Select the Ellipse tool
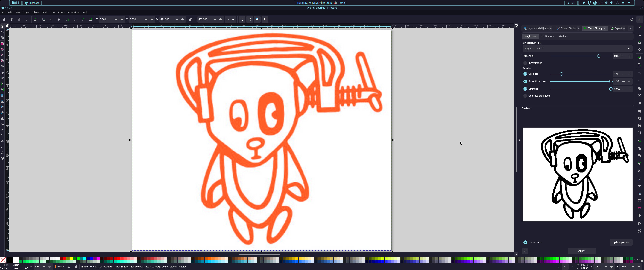This screenshot has width=644, height=270. click(x=2, y=49)
